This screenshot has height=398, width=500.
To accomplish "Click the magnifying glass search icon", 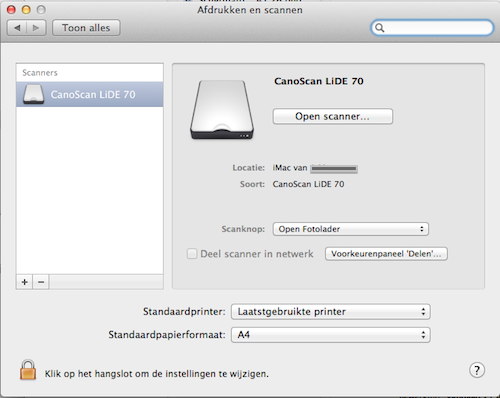I will (x=379, y=28).
